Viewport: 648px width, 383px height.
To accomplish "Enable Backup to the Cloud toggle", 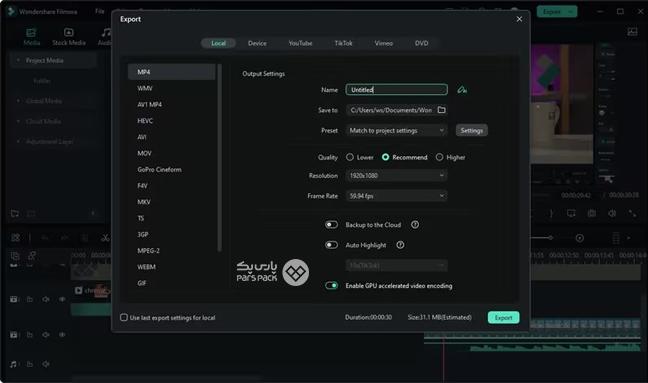I will pyautogui.click(x=331, y=225).
